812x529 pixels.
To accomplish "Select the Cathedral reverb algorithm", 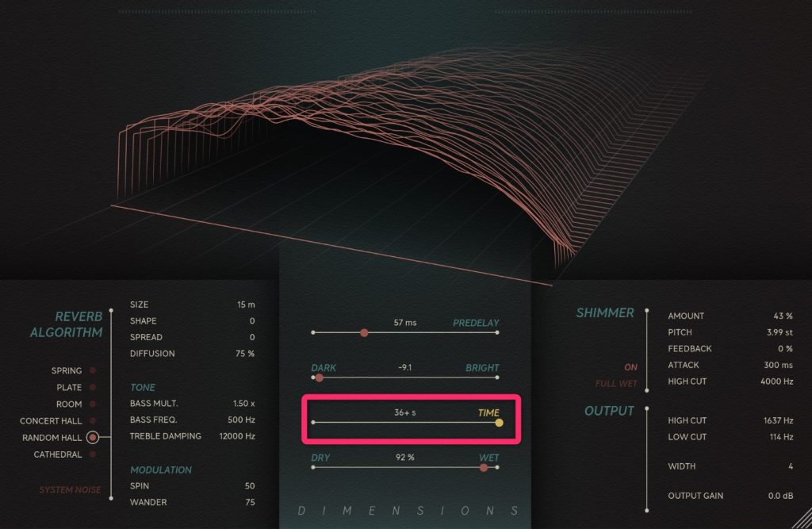I will coord(93,454).
